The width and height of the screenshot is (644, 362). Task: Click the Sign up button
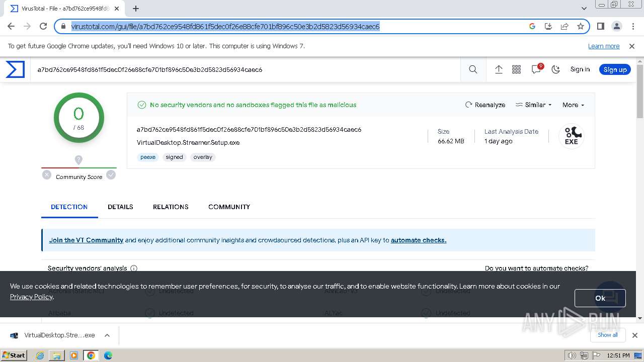[x=615, y=69]
